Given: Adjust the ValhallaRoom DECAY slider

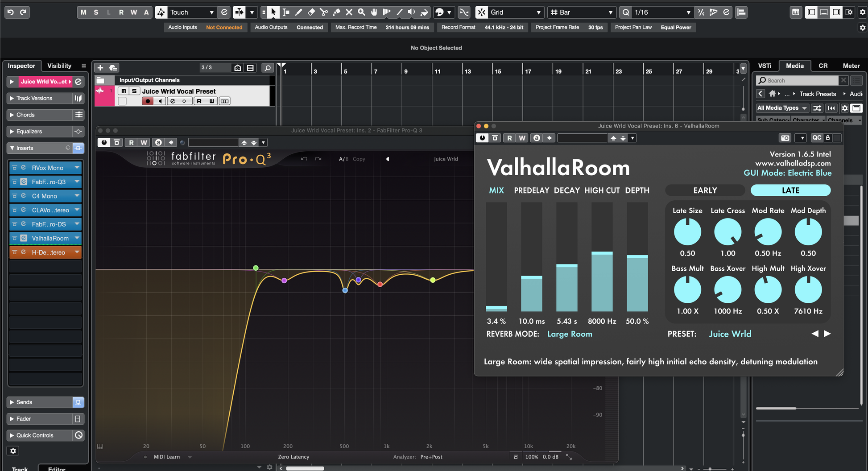Looking at the screenshot, I should 566,266.
